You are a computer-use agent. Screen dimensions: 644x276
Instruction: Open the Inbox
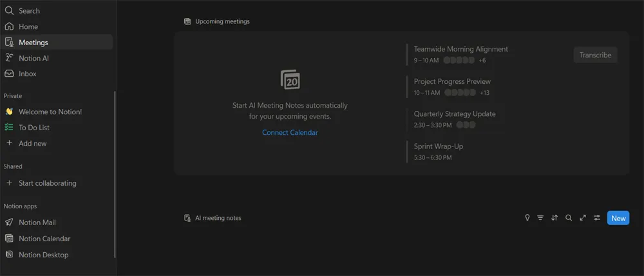pos(28,74)
